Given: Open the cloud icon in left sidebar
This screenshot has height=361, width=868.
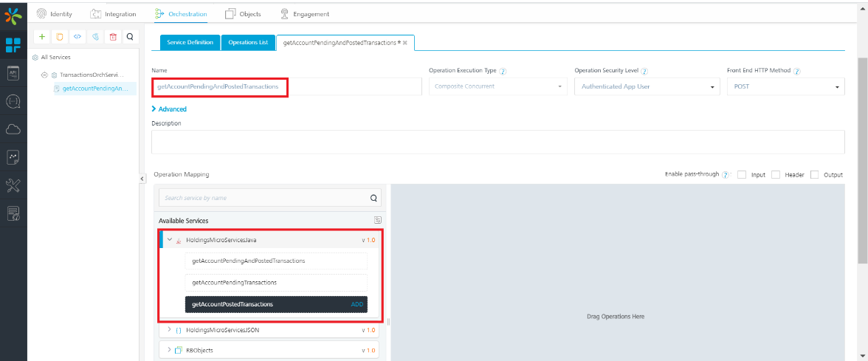Looking at the screenshot, I should click(13, 129).
